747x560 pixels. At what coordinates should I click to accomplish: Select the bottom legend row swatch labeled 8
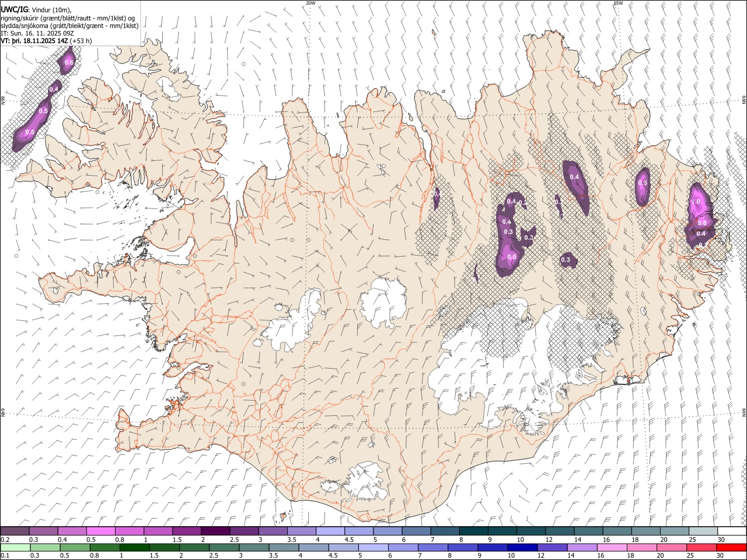pos(463,548)
